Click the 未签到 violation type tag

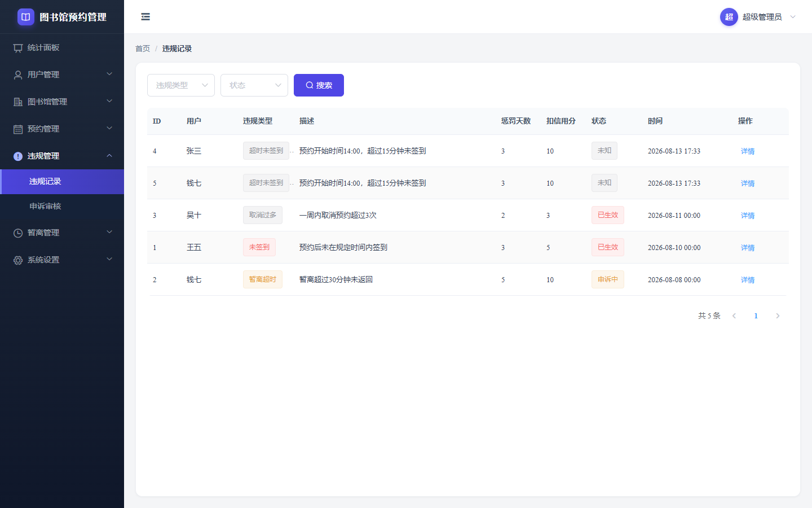[x=259, y=247]
